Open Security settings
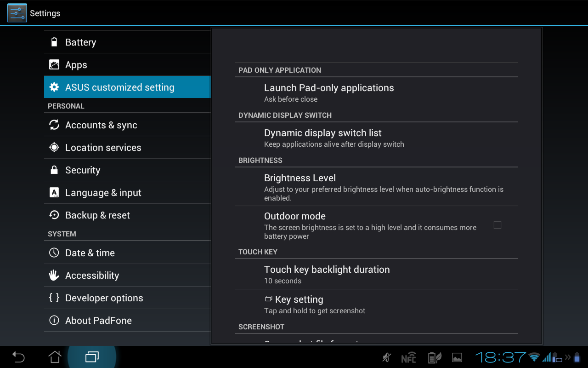Viewport: 588px width, 368px height. click(x=127, y=170)
